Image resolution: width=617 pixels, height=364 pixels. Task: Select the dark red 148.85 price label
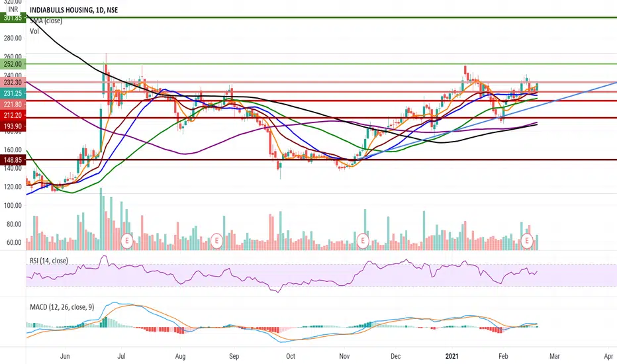pyautogui.click(x=13, y=159)
